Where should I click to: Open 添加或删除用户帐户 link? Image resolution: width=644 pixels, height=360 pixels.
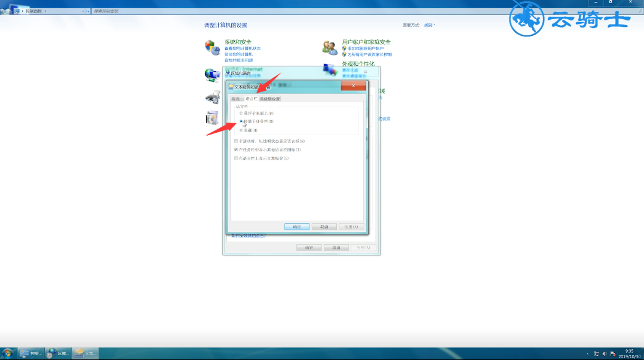pyautogui.click(x=366, y=48)
